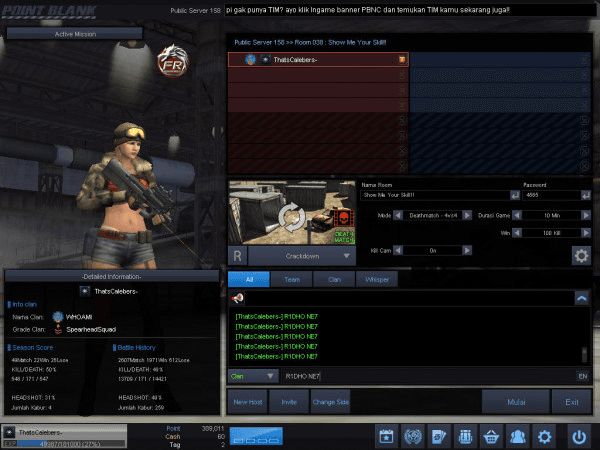This screenshot has height=450, width=600.
Task: Click player rank icon in bottom status bar
Action: tap(9, 432)
